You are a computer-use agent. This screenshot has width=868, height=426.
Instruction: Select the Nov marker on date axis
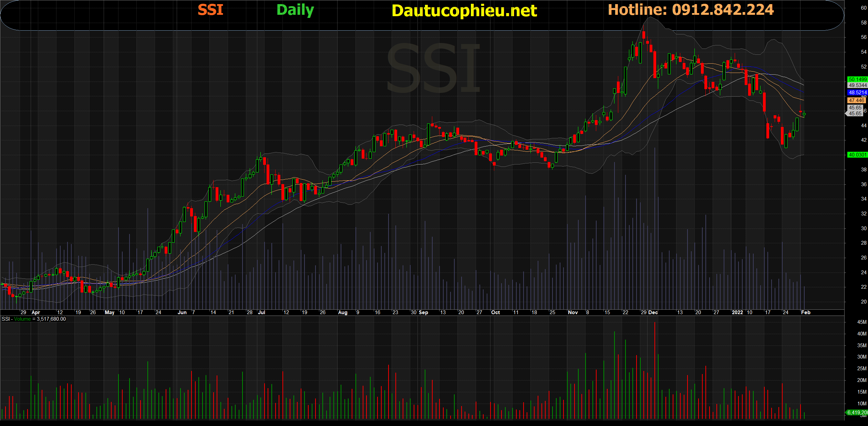[x=572, y=312]
